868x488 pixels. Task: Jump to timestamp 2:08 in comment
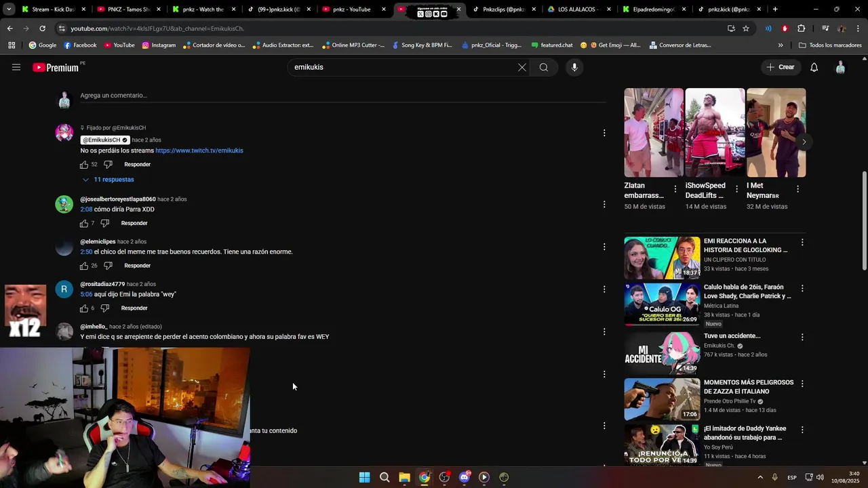pos(86,209)
